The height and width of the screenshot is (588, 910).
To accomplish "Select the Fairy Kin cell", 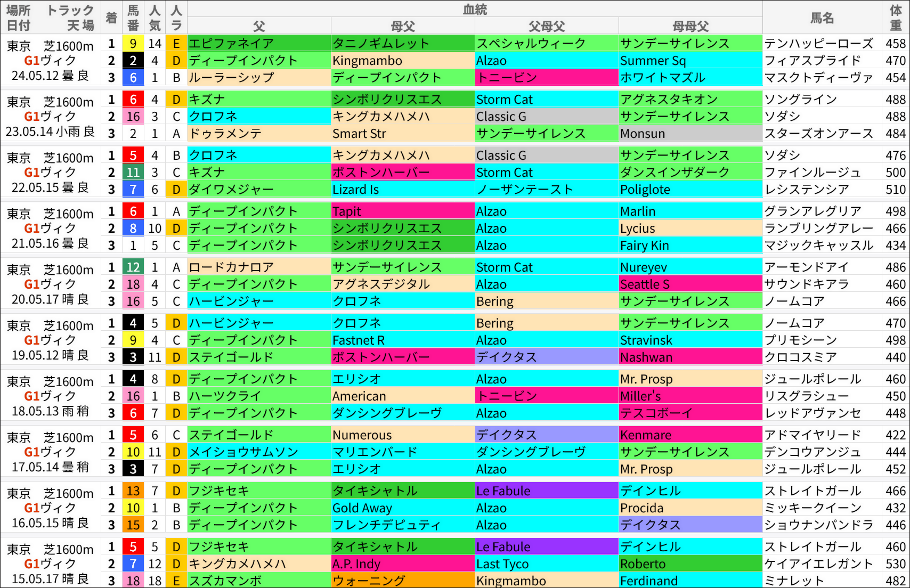I will coord(690,246).
